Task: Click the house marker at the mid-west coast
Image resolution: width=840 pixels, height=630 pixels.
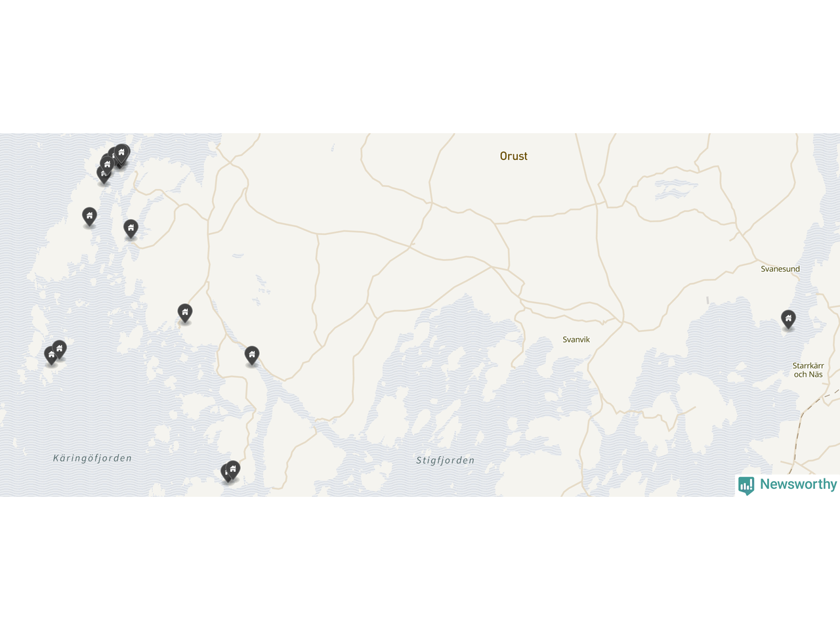Action: click(x=185, y=312)
